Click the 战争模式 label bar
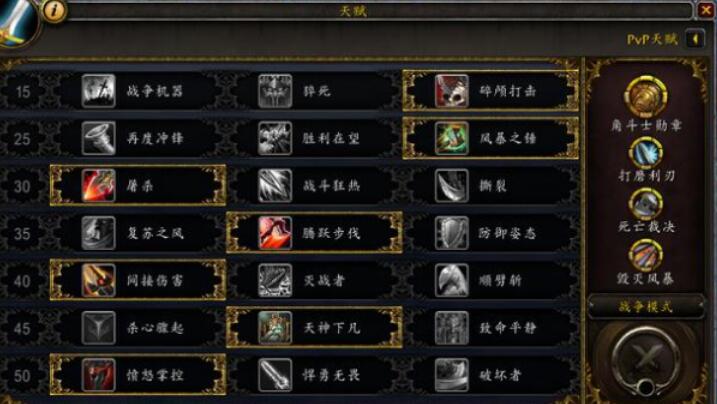 click(x=646, y=306)
